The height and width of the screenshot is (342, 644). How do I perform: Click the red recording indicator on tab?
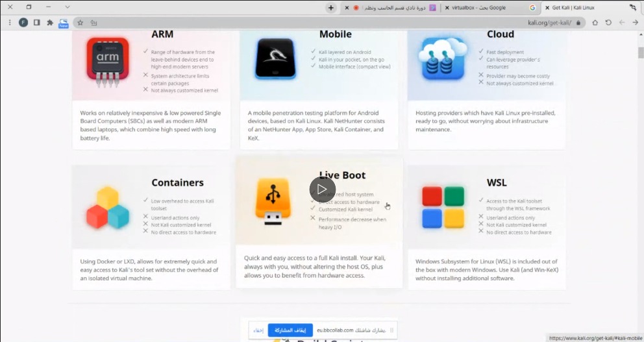[356, 7]
